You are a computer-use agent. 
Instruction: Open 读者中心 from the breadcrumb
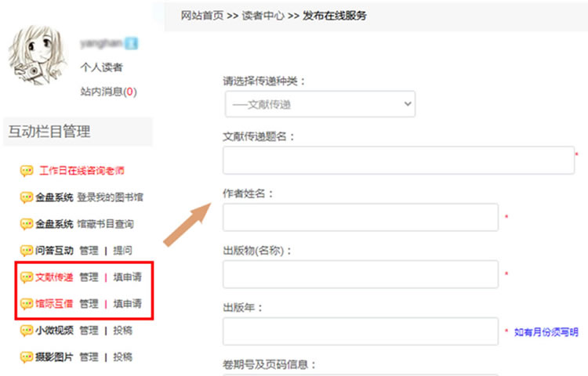coord(263,15)
